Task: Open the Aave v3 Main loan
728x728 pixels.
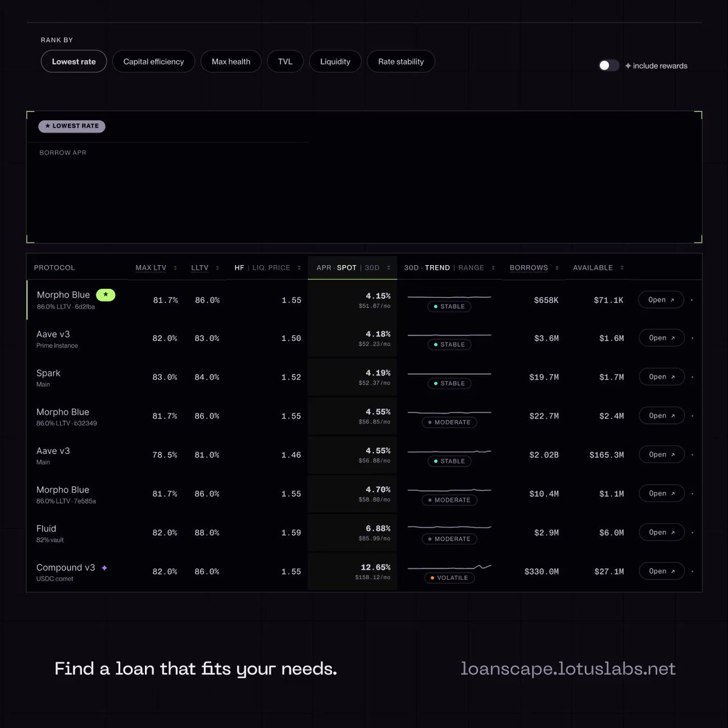Action: 661,454
